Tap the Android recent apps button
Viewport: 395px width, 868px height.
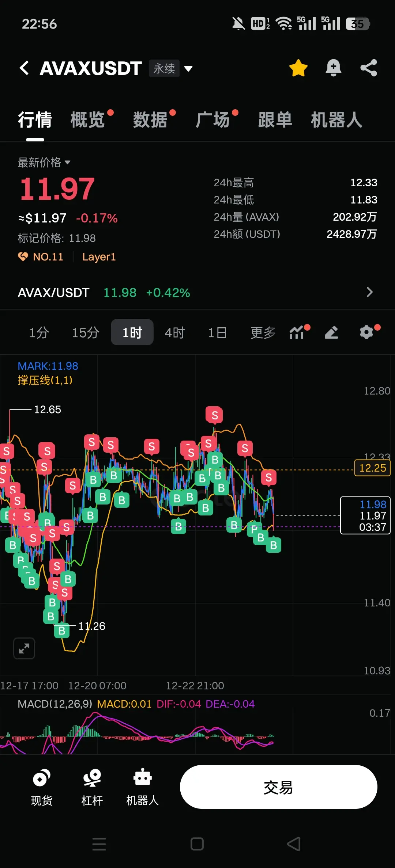coord(99,844)
